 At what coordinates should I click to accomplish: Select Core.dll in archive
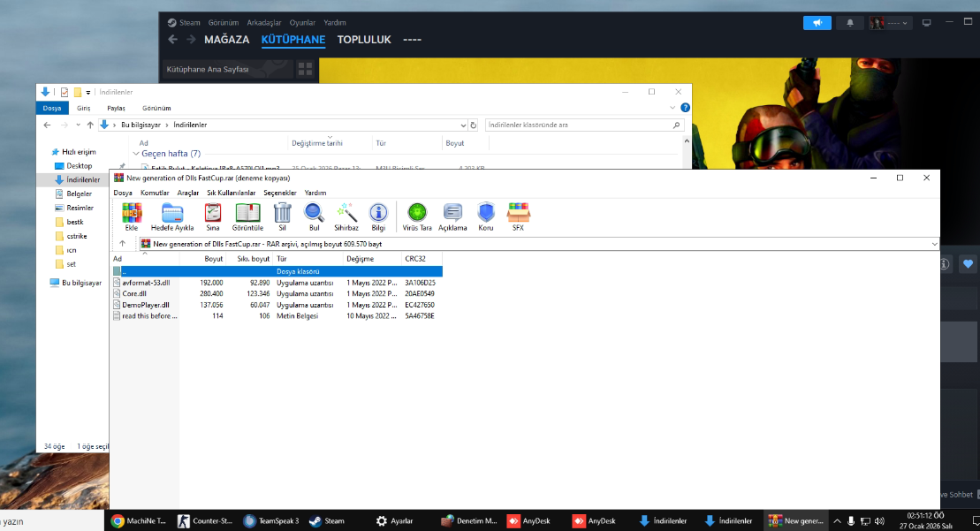pyautogui.click(x=277, y=293)
